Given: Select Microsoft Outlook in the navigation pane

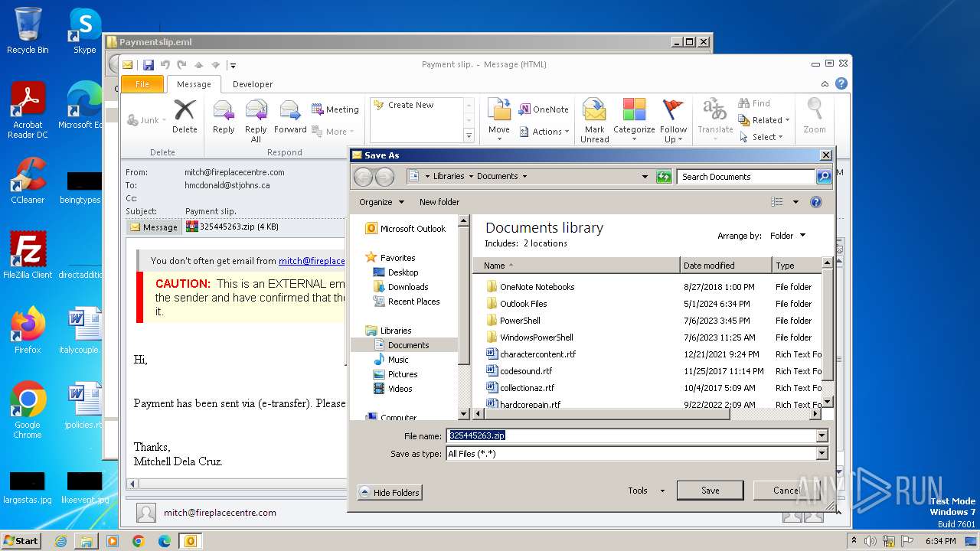Looking at the screenshot, I should (x=405, y=229).
